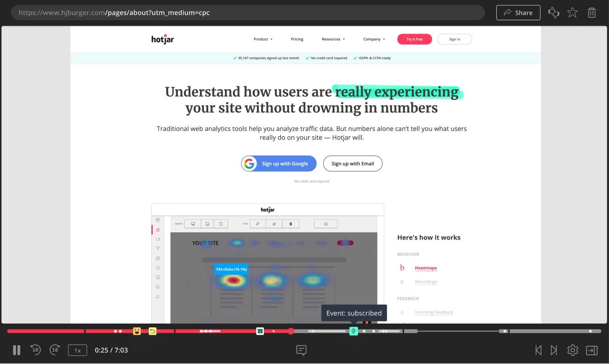Click the thumbs rating icon
Image resolution: width=609 pixels, height=364 pixels.
pyautogui.click(x=554, y=13)
